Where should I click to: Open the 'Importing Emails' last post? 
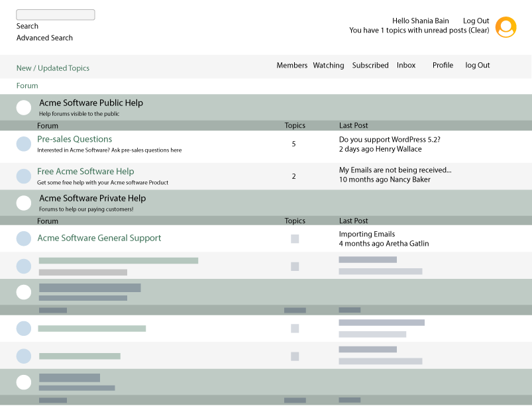(x=367, y=234)
